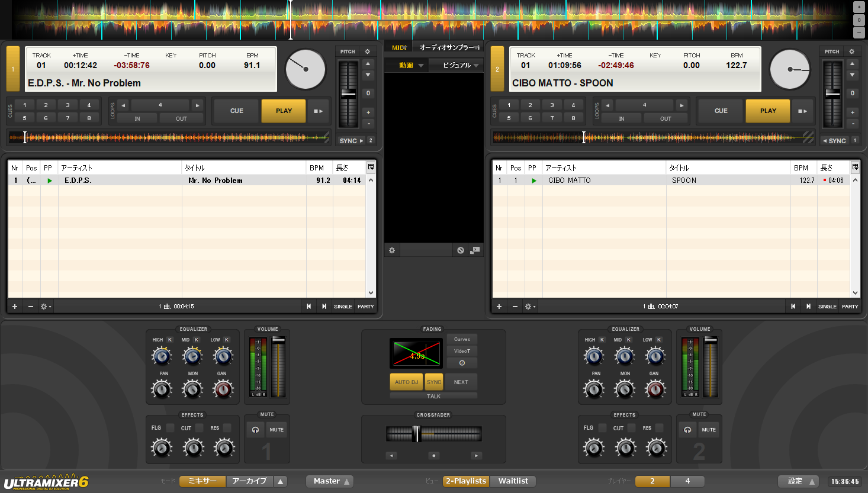This screenshot has height=493, width=868.
Task: Halve deck 1 loop length with left arrow
Action: pyautogui.click(x=123, y=105)
